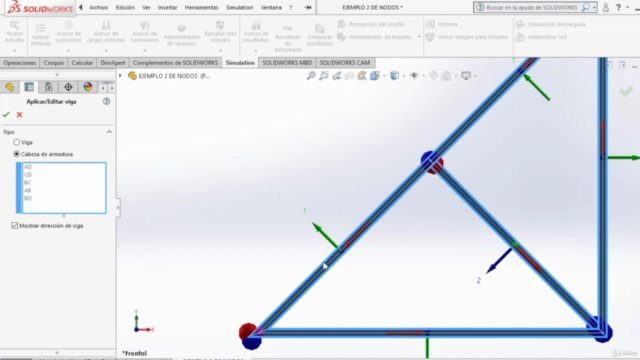Open the DisplayManager color sphere tab
This screenshot has width=640, height=360.
pos(88,87)
